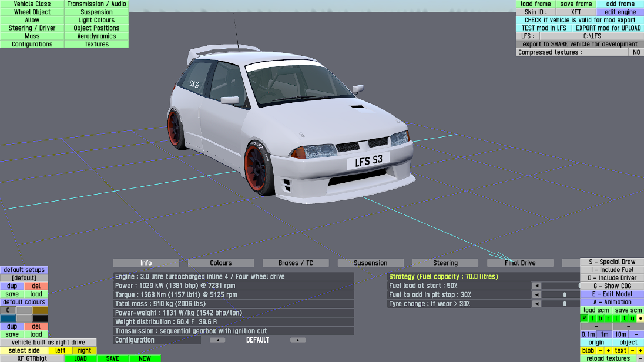Click green LOAD vehicle button
644x362 pixels.
[80, 358]
